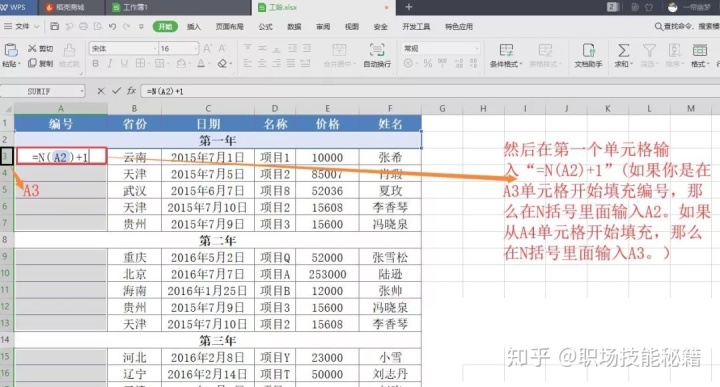The image size is (720, 387).
Task: Click the decrease decimal places icon
Action: coord(473,63)
